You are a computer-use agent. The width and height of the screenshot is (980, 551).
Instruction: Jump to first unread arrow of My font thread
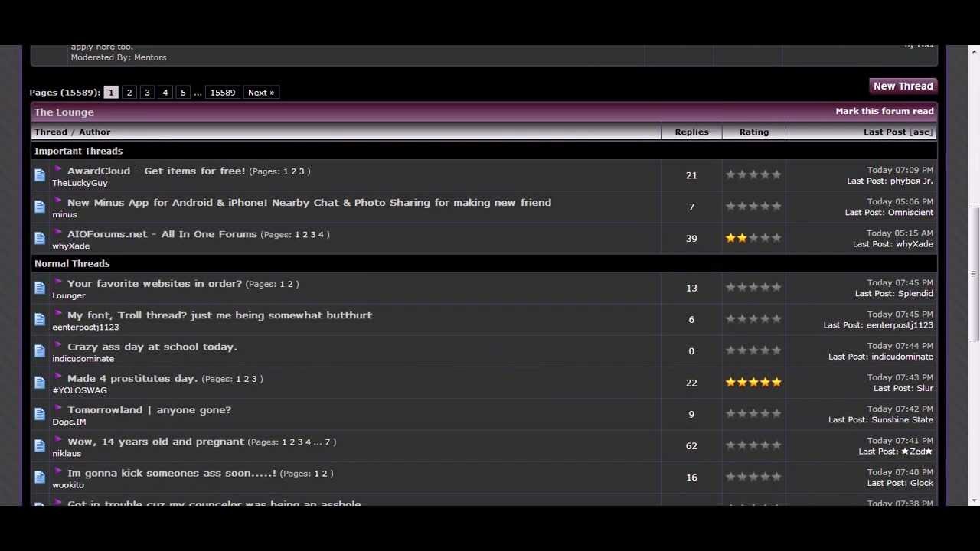click(x=58, y=313)
